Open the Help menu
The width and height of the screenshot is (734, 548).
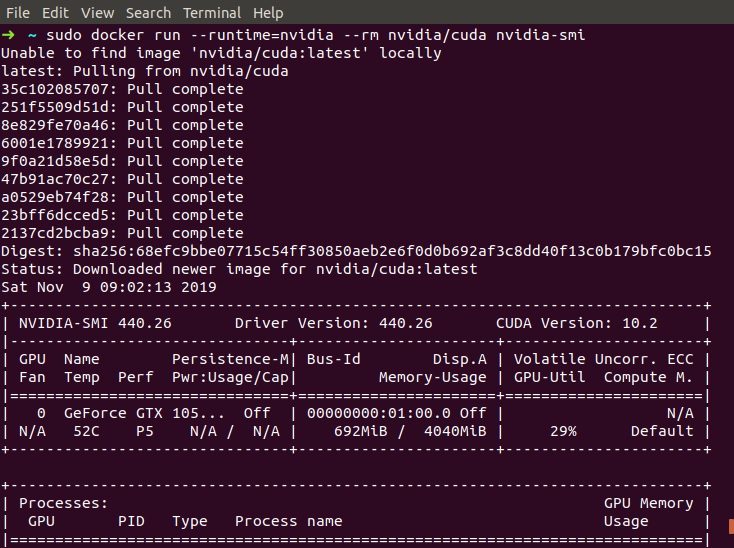[268, 13]
